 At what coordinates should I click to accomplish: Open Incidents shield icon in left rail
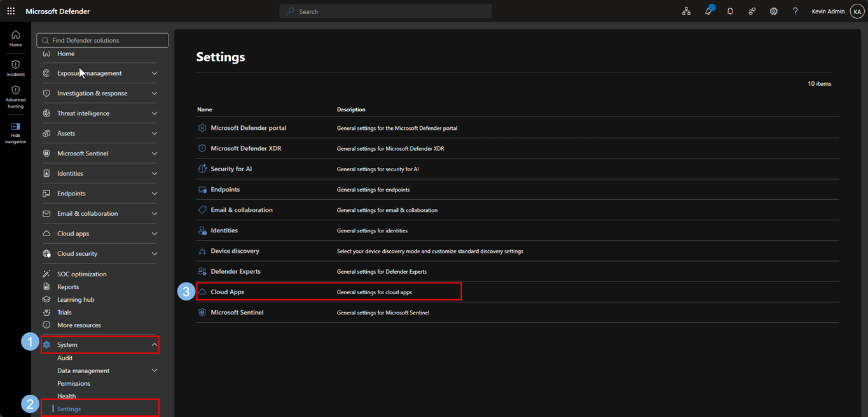pyautogui.click(x=15, y=64)
